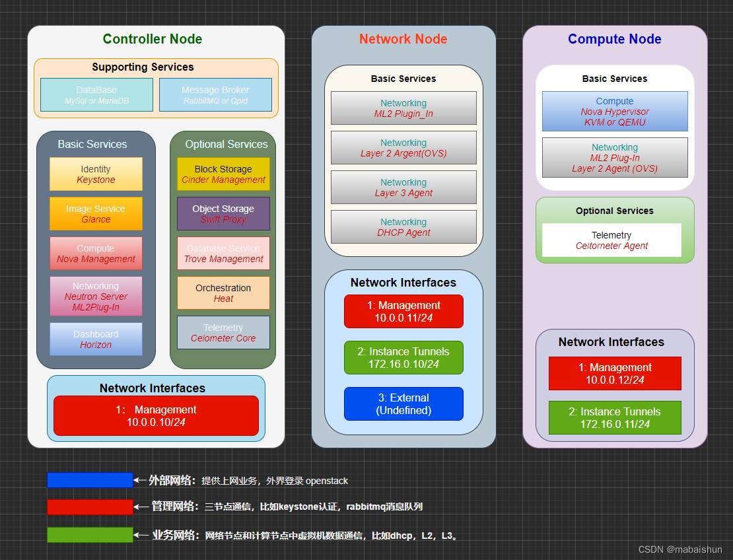
Task: Select the Block Storage Cinder Management block
Action: coord(223,174)
